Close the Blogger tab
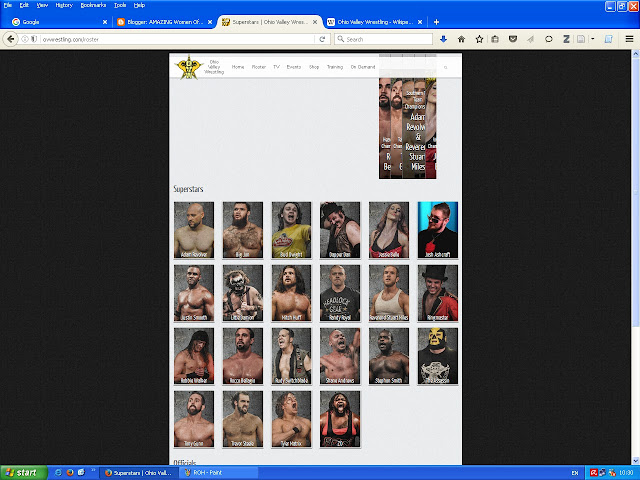Screen dimensions: 640x480 click(x=210, y=22)
